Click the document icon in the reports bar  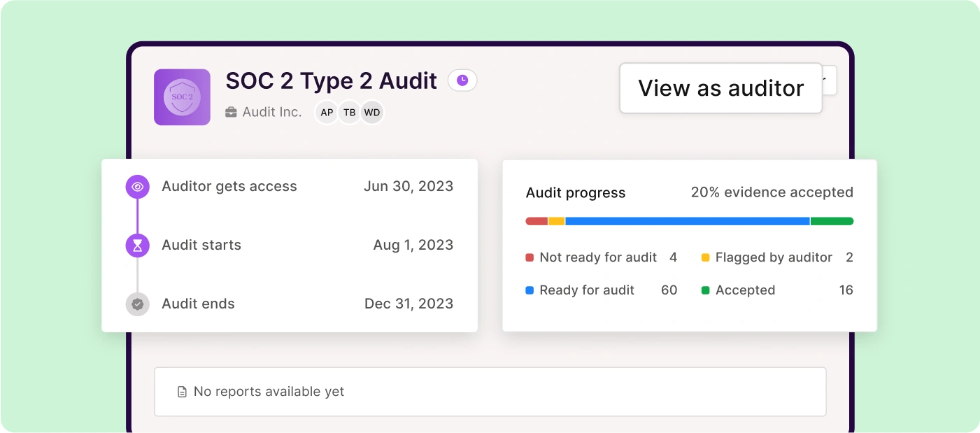coord(181,392)
